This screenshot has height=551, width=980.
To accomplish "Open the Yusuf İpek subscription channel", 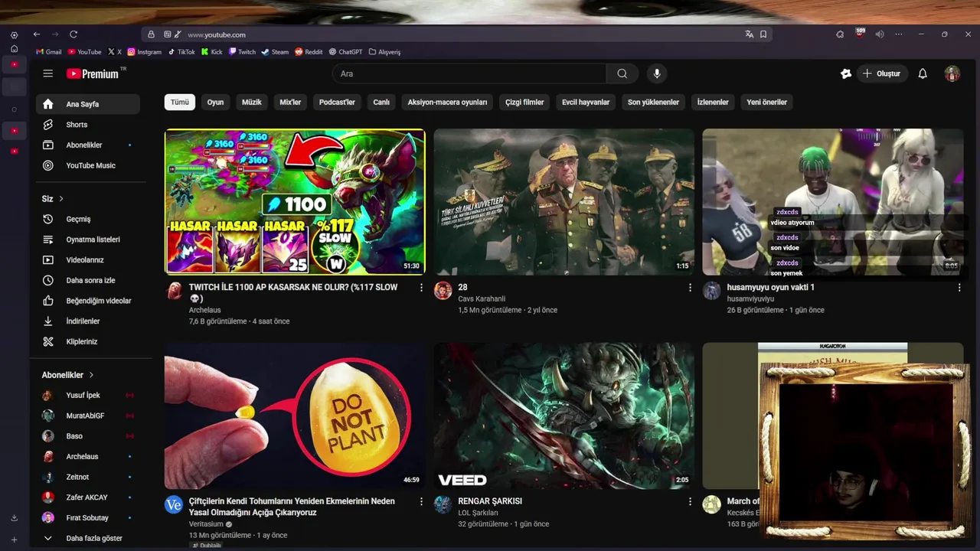I will point(88,395).
